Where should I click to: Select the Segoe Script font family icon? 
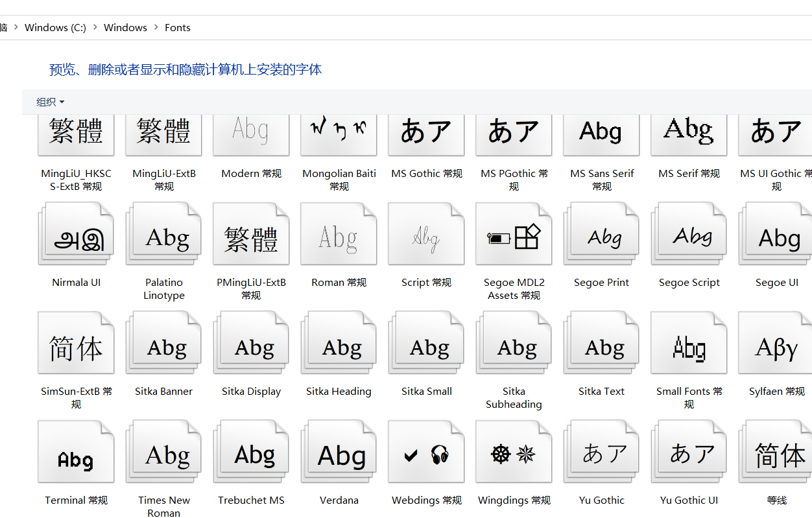[x=689, y=233]
